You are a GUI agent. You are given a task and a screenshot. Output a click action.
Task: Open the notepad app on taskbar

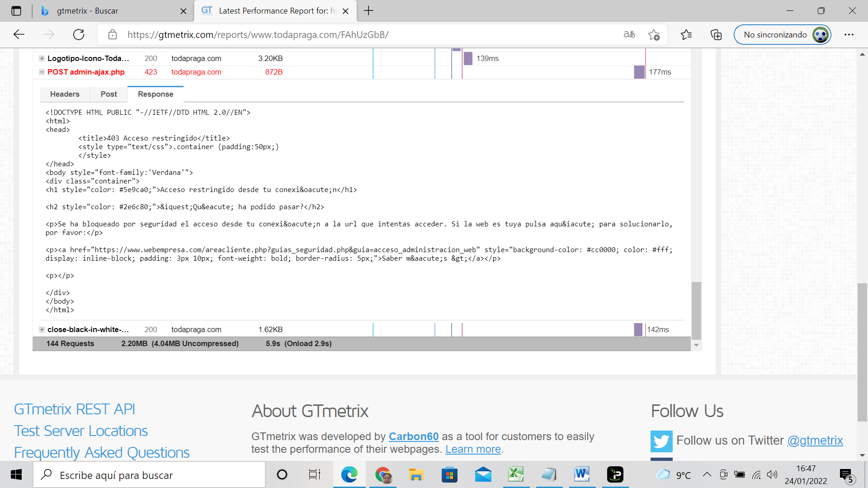coord(549,474)
